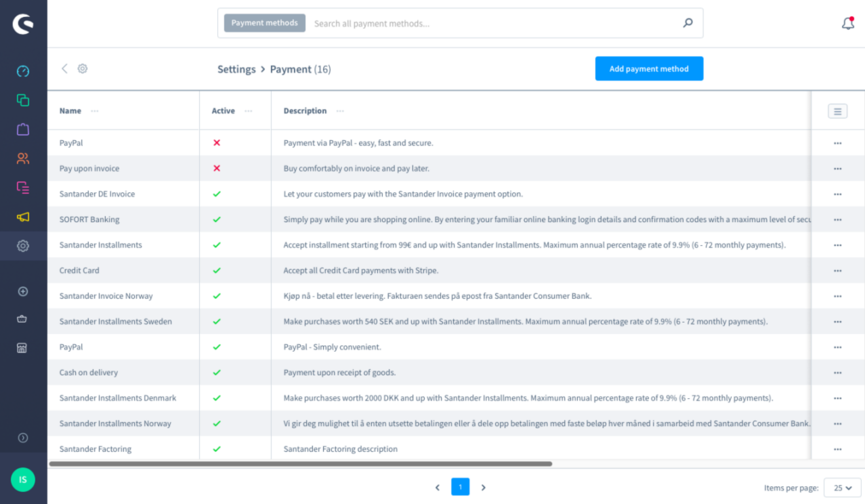Open row actions for Santander Installments Denmark
This screenshot has height=504, width=865.
click(x=838, y=398)
